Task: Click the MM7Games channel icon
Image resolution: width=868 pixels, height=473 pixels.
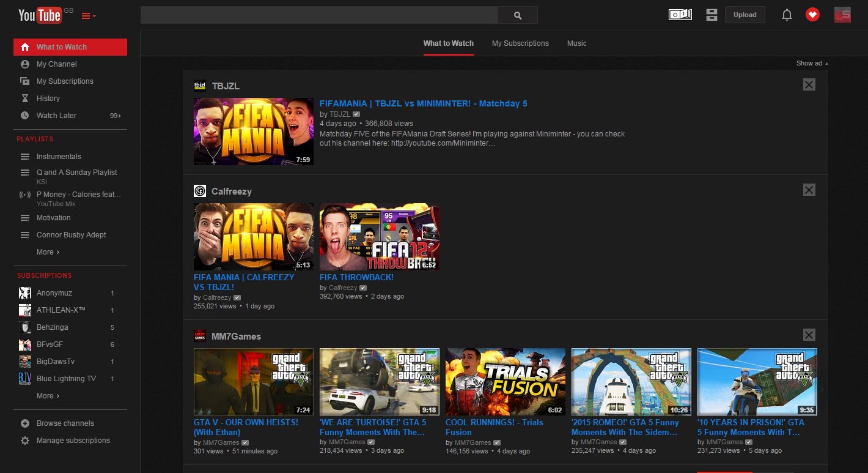Action: coord(200,335)
